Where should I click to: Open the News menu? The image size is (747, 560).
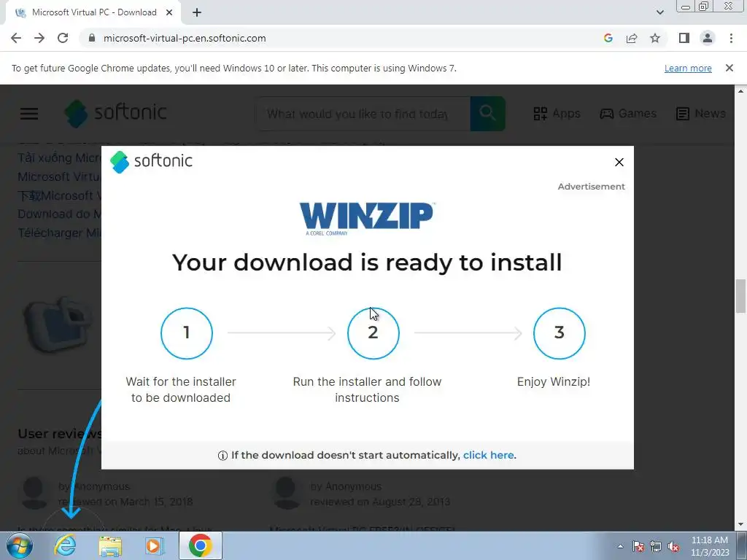click(x=701, y=113)
